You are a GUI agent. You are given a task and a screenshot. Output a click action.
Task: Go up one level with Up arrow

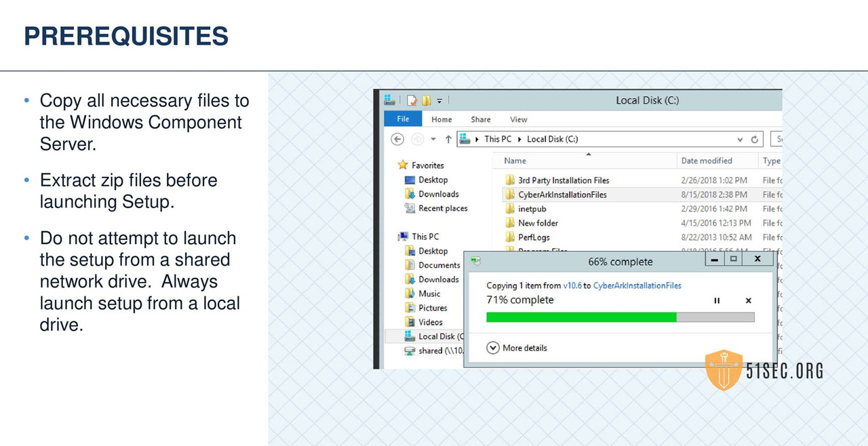click(448, 139)
